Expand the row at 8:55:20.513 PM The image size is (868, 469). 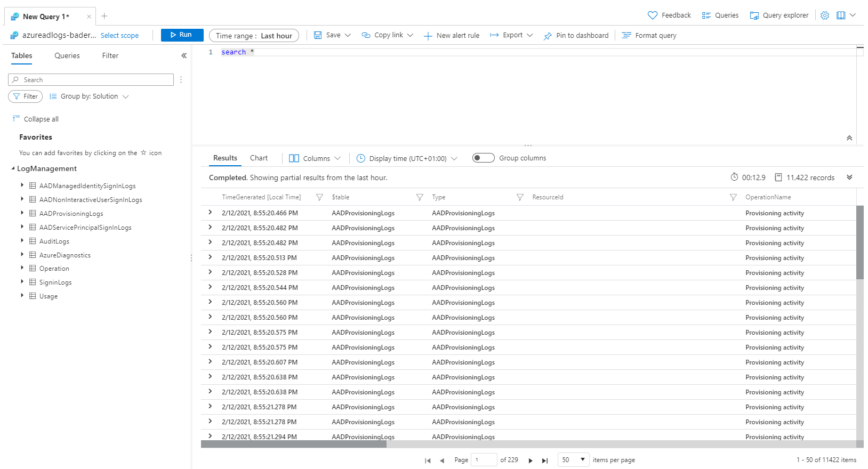[210, 257]
